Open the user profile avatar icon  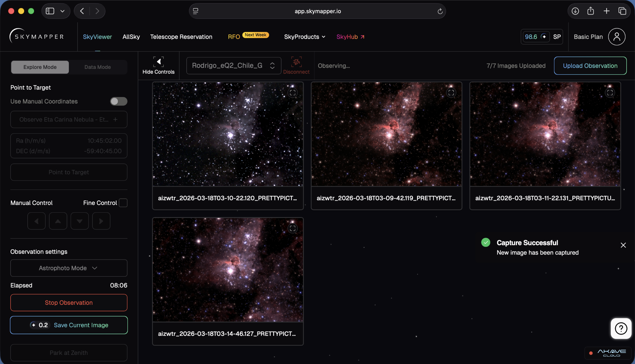pyautogui.click(x=616, y=37)
